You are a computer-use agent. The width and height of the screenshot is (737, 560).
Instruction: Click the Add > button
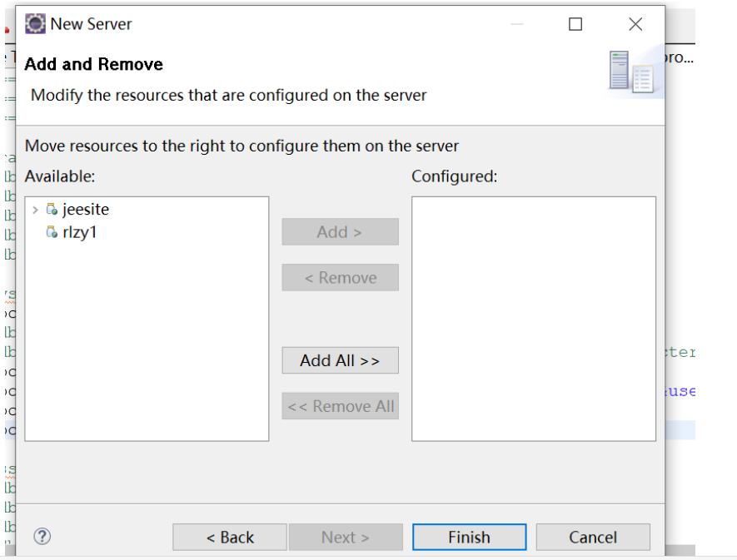click(341, 231)
